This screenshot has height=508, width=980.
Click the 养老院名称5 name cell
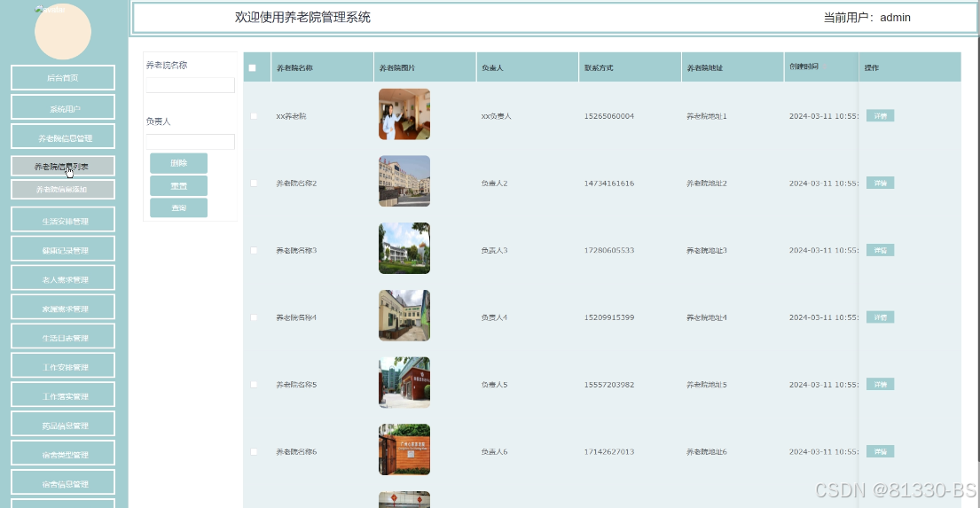296,385
